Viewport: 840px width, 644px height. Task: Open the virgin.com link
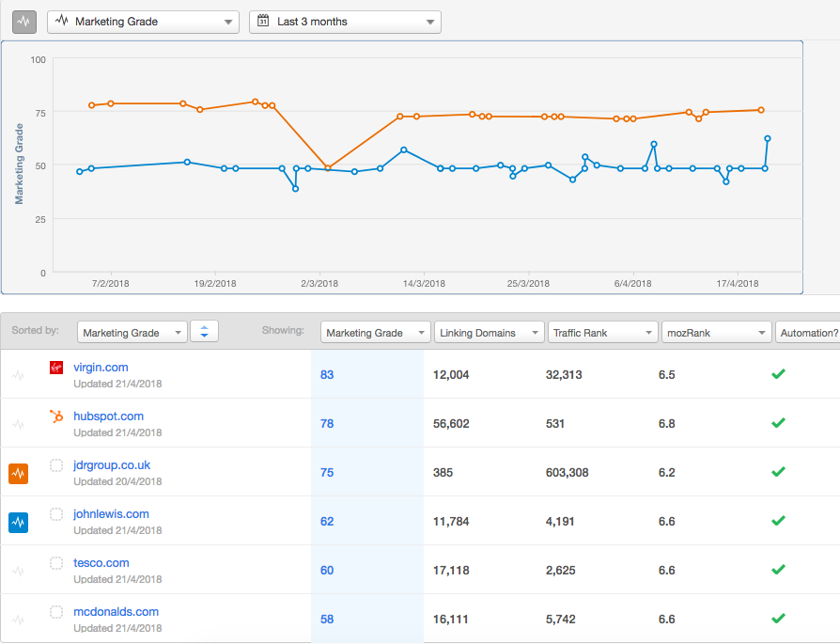[101, 368]
